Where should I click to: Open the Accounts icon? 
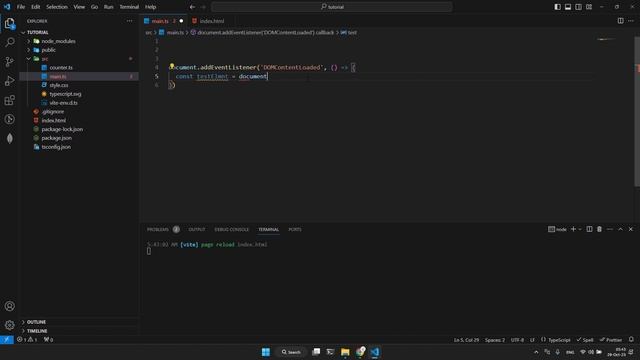9,306
